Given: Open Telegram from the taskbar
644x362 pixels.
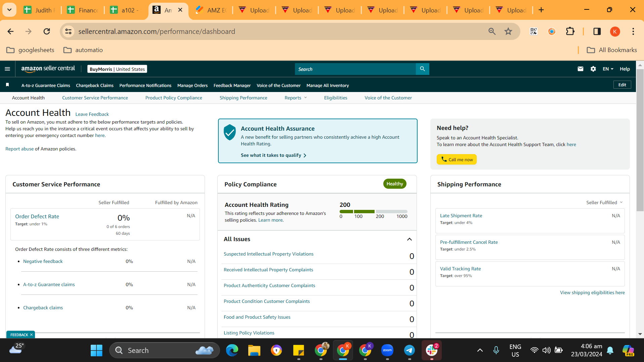Looking at the screenshot, I should [409, 350].
